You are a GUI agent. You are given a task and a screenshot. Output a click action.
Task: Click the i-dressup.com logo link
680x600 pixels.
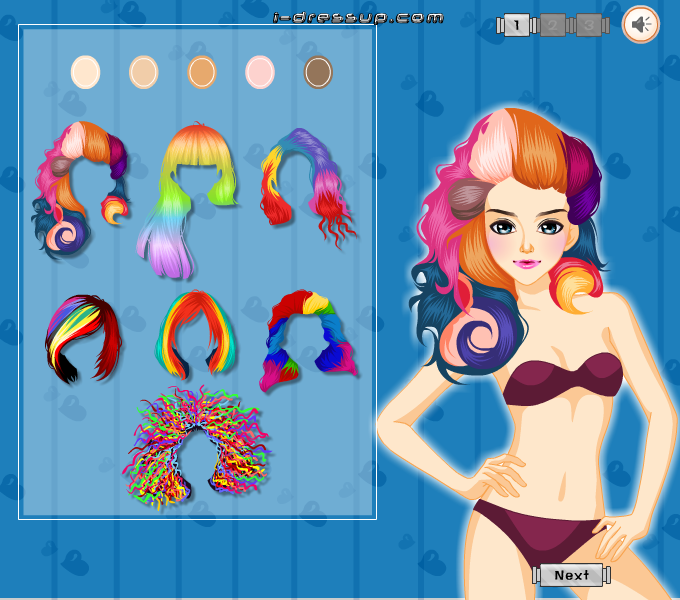coord(358,18)
